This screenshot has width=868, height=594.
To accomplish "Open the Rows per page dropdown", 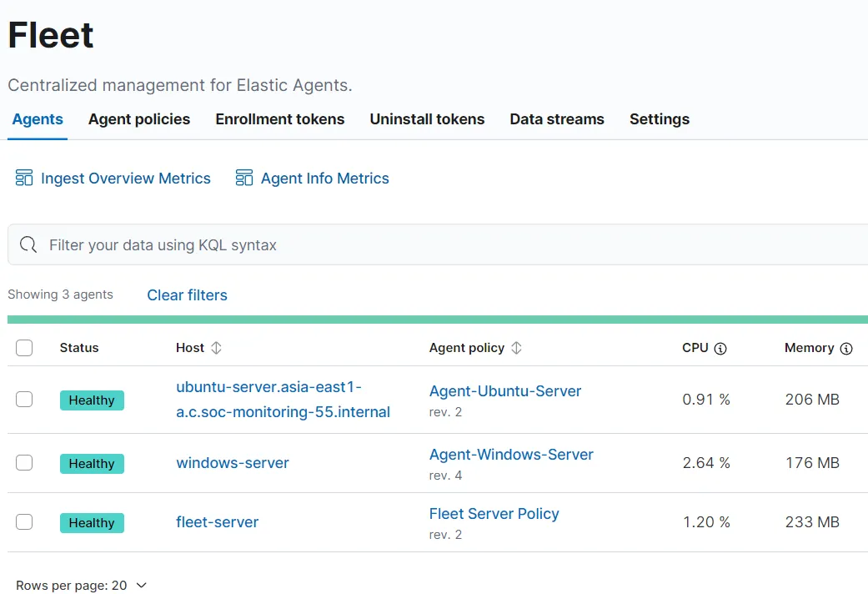I will (81, 585).
